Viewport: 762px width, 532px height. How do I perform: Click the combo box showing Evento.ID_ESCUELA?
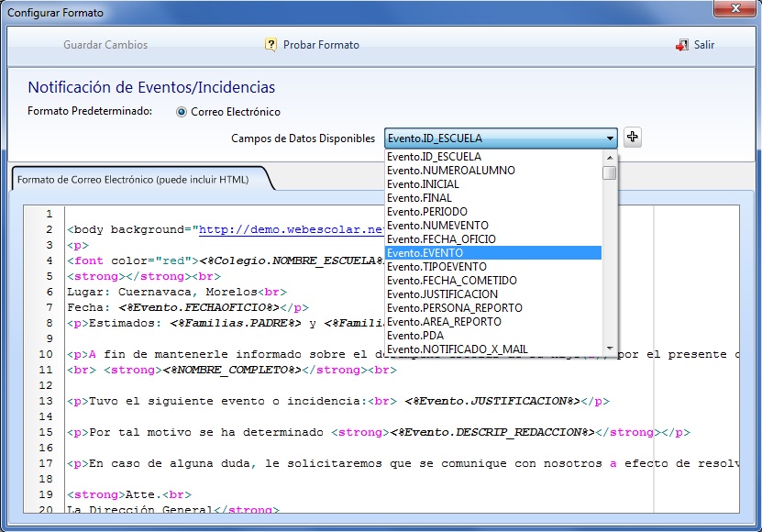pyautogui.click(x=501, y=139)
